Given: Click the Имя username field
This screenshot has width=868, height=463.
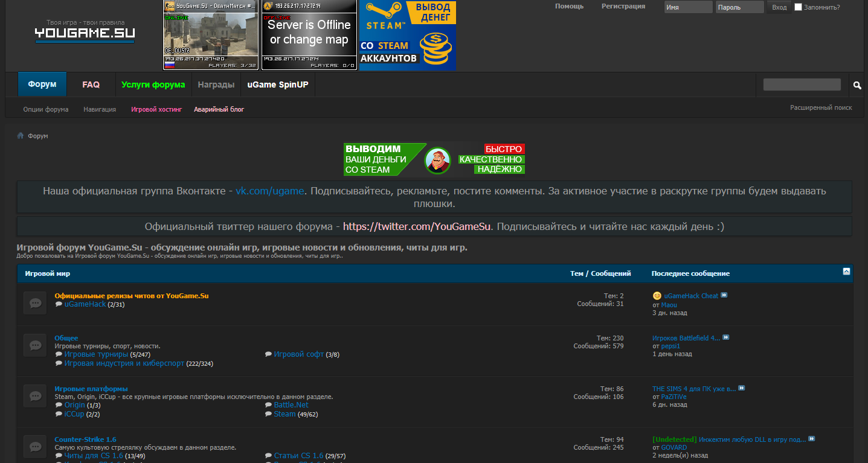Looking at the screenshot, I should pyautogui.click(x=689, y=7).
